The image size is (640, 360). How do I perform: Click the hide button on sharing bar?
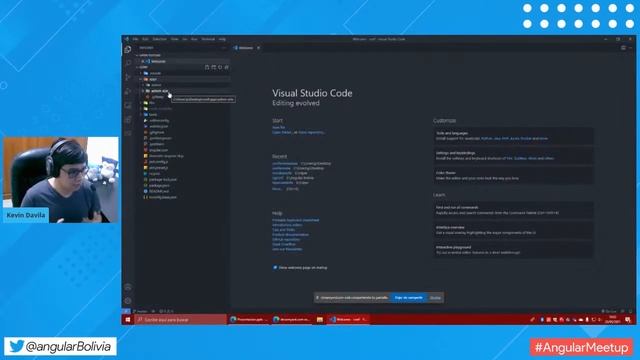click(x=436, y=298)
